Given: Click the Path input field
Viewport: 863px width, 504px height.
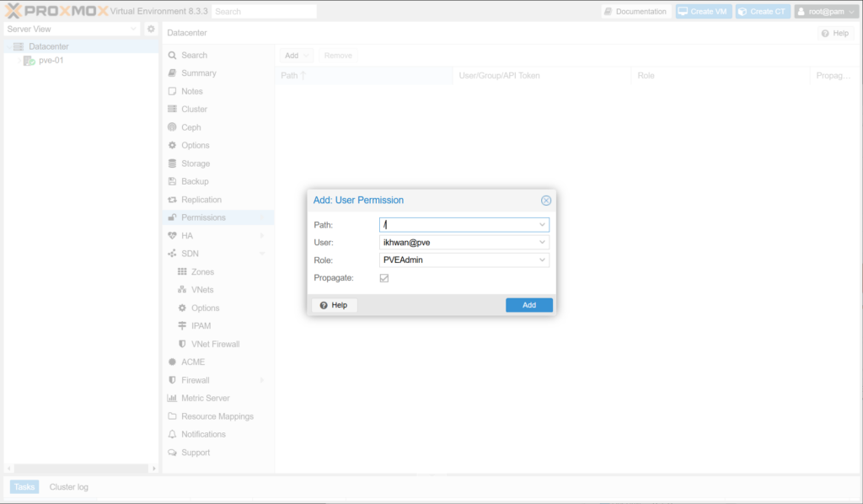Looking at the screenshot, I should 457,225.
